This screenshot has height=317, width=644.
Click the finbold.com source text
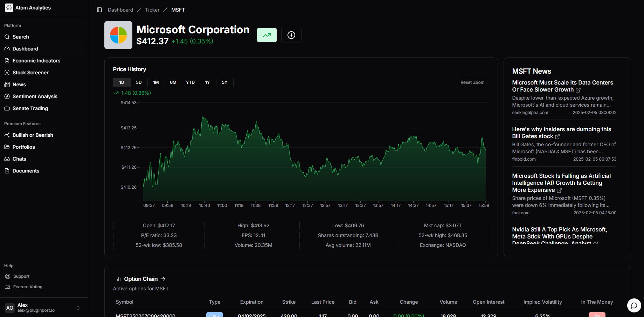coord(524,159)
